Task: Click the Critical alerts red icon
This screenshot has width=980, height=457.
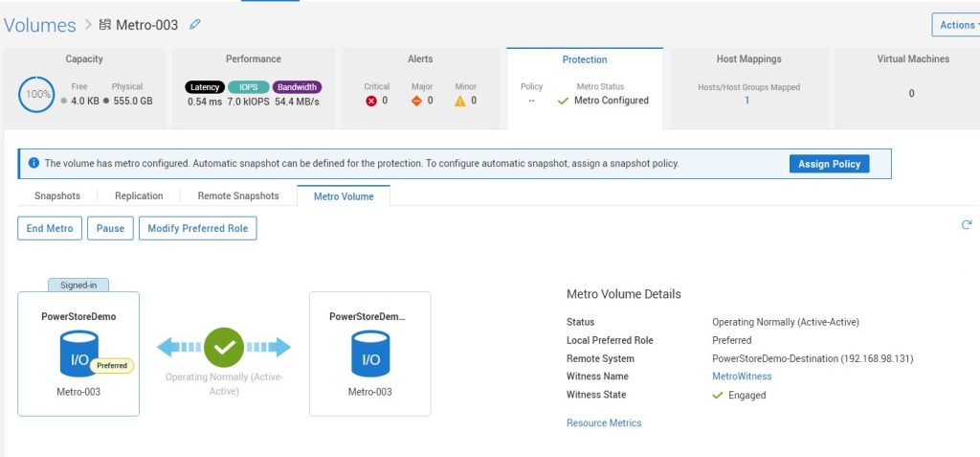Action: pos(371,101)
